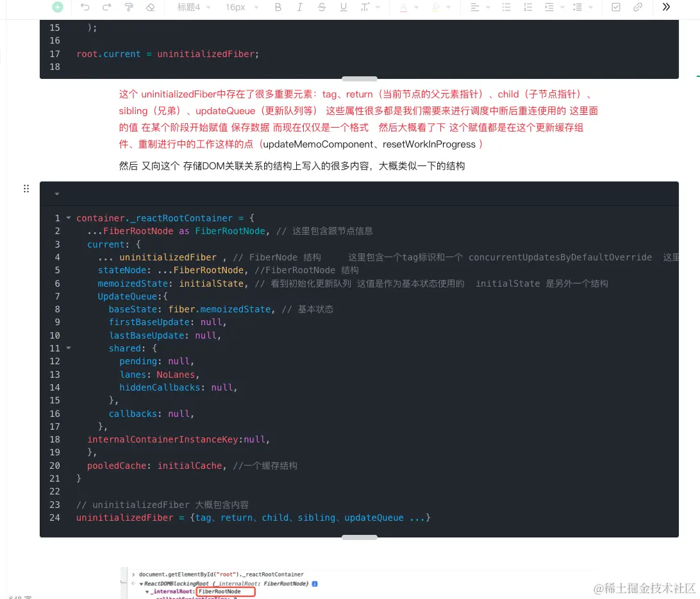
Task: Open the more text styles dropdown arrow
Action: [x=378, y=7]
